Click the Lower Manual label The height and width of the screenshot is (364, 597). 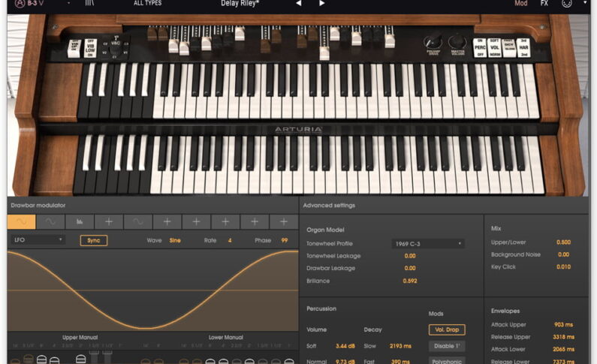point(226,338)
